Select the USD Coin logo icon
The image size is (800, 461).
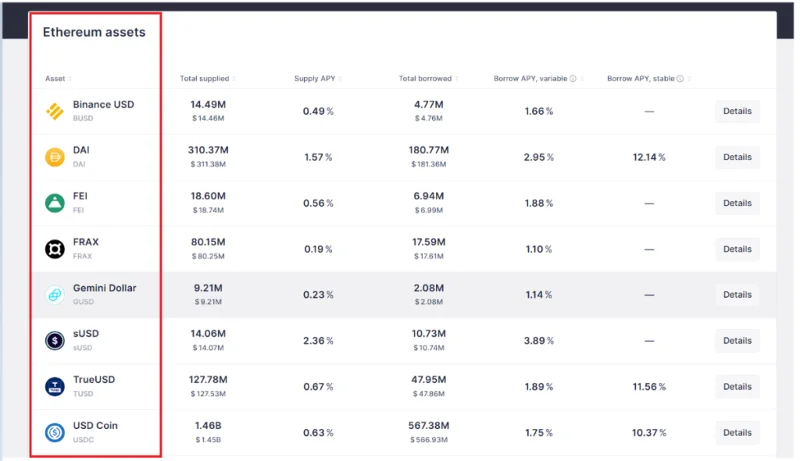tap(55, 432)
